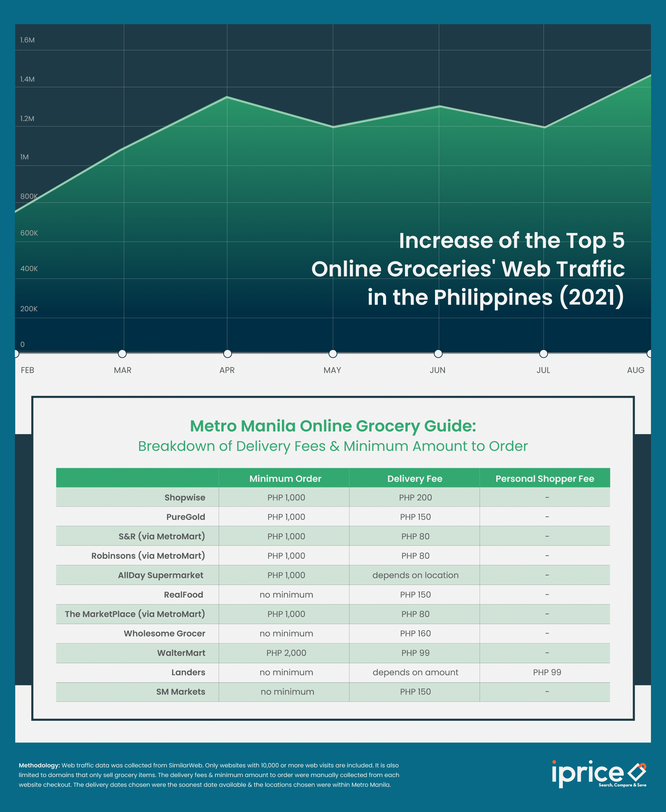Select the Delivery Fee column header

[x=415, y=478]
